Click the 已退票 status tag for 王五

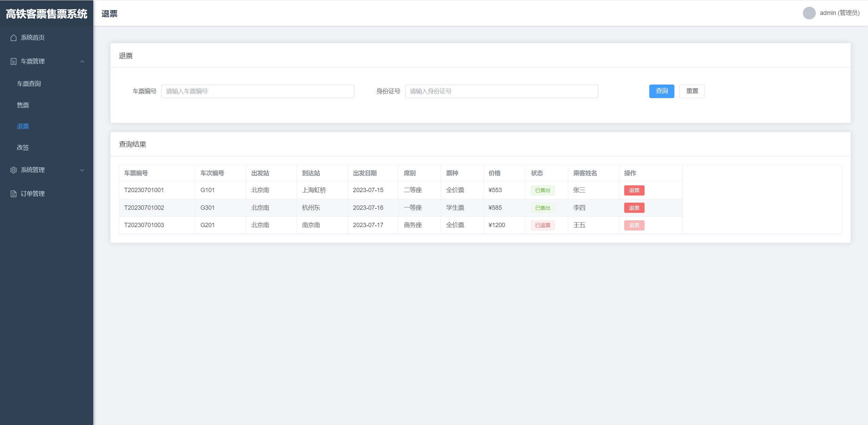[542, 225]
